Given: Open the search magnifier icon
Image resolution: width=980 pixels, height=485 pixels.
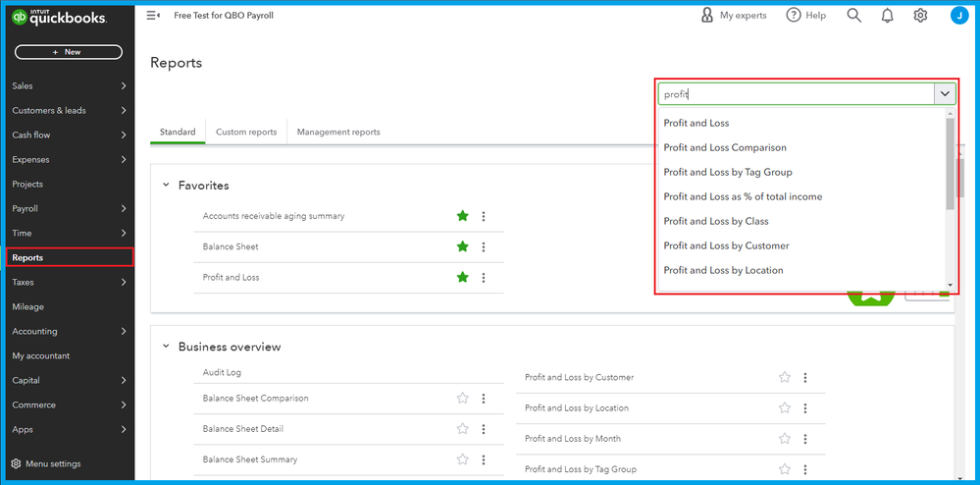Looking at the screenshot, I should [x=854, y=16].
